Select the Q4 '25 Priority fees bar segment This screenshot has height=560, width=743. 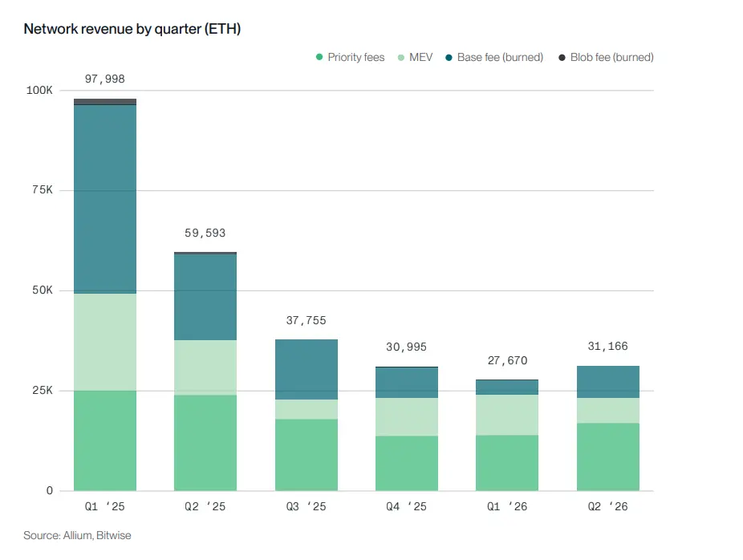tap(407, 464)
